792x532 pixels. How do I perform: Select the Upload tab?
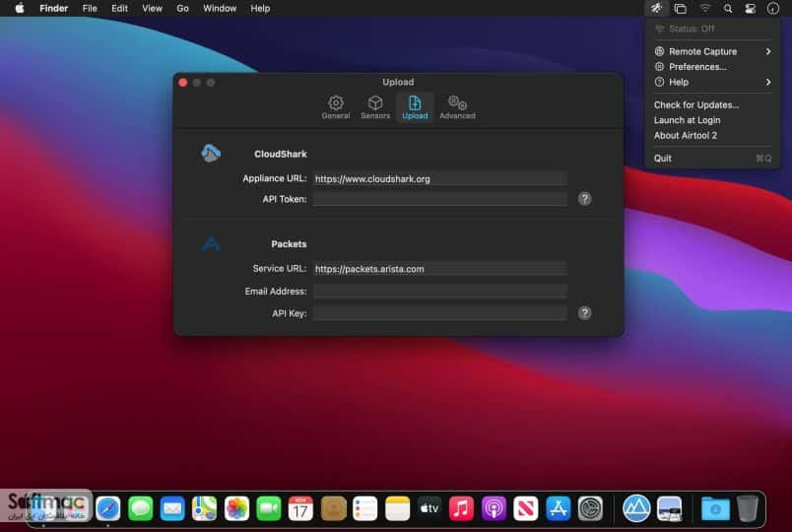415,107
